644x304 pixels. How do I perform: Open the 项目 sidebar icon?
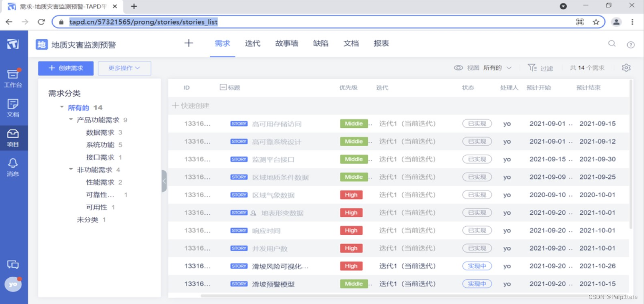coord(13,138)
